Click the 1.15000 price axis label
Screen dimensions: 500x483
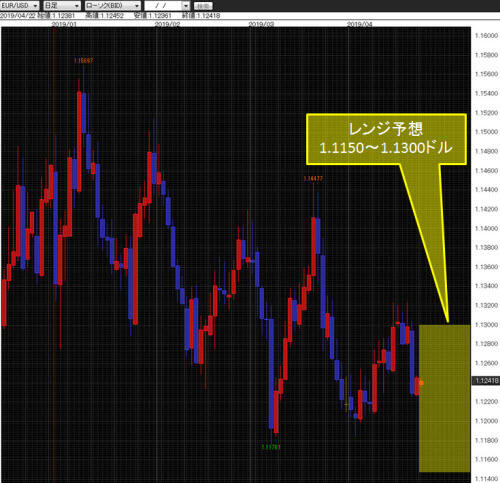coord(486,132)
